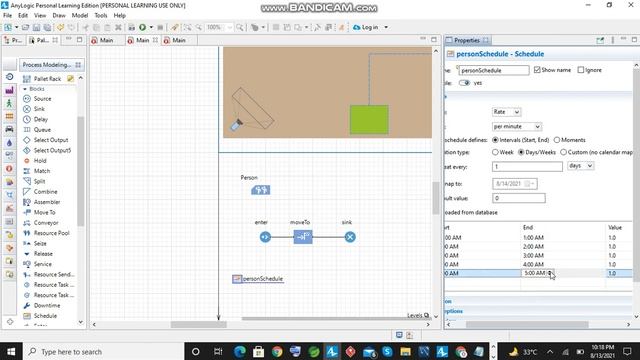Click the Run model green play button
The height and width of the screenshot is (360, 640).
tap(142, 27)
